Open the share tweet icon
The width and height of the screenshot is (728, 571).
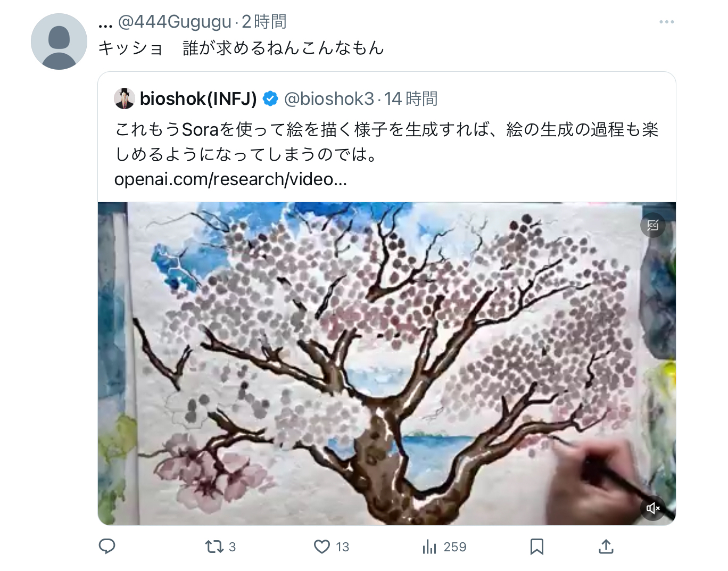pyautogui.click(x=606, y=546)
